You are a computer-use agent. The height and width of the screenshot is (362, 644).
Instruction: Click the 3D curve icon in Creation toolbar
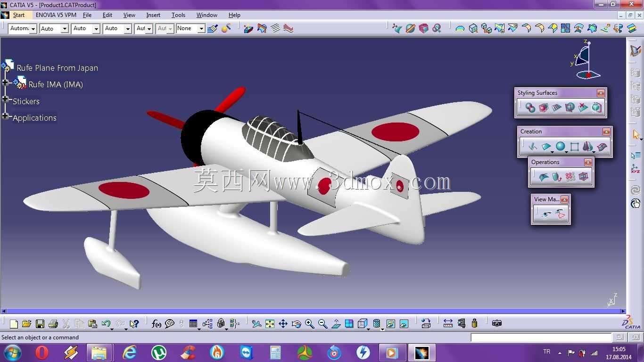click(533, 147)
